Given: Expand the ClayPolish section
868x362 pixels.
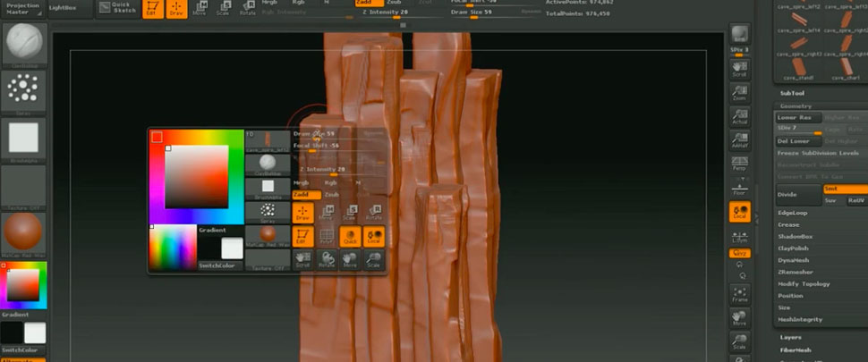Looking at the screenshot, I should 793,248.
